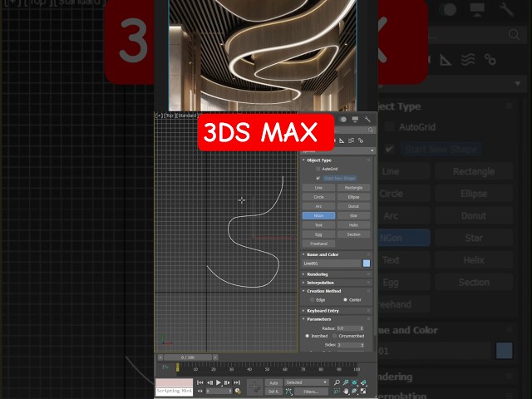Open Display monitor tab in center panel
The width and height of the screenshot is (532, 399).
tap(355, 119)
